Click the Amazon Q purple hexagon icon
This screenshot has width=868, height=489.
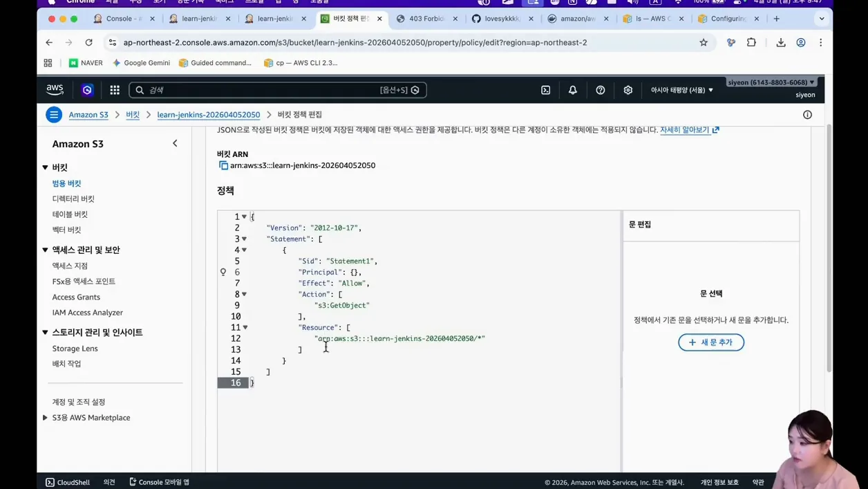(87, 90)
